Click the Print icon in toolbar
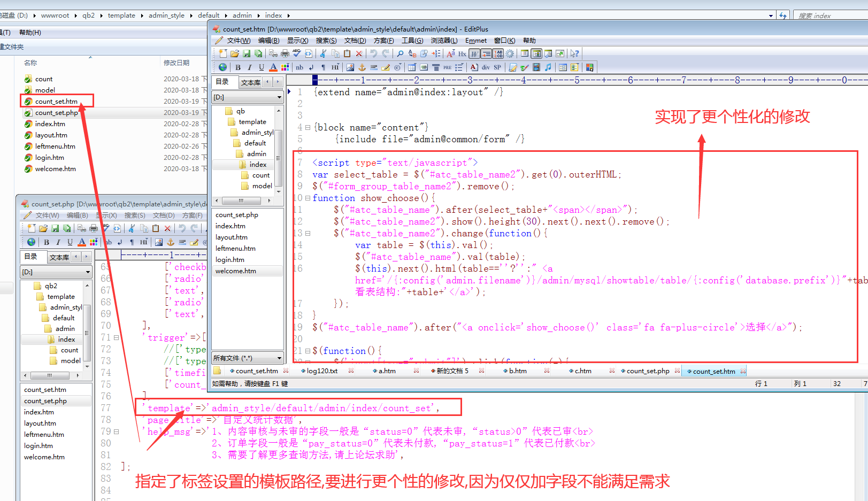The height and width of the screenshot is (501, 868). point(285,53)
